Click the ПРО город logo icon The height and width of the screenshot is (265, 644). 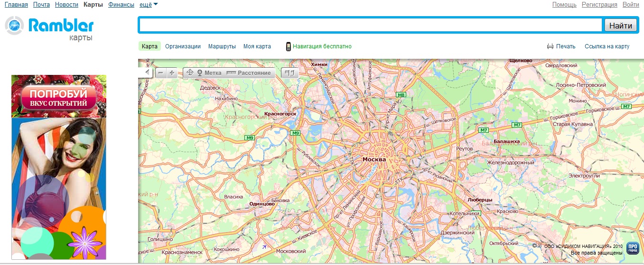tap(632, 248)
